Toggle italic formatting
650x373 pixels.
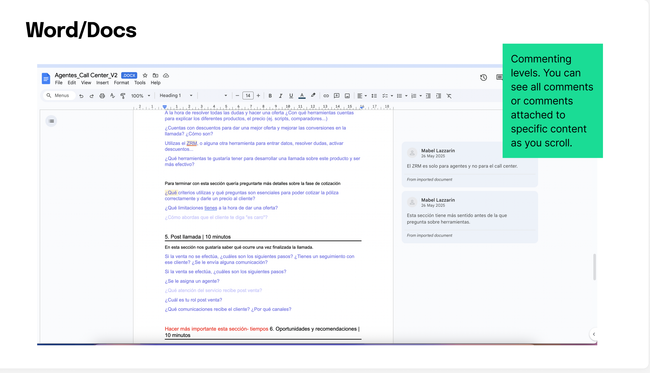(x=281, y=96)
